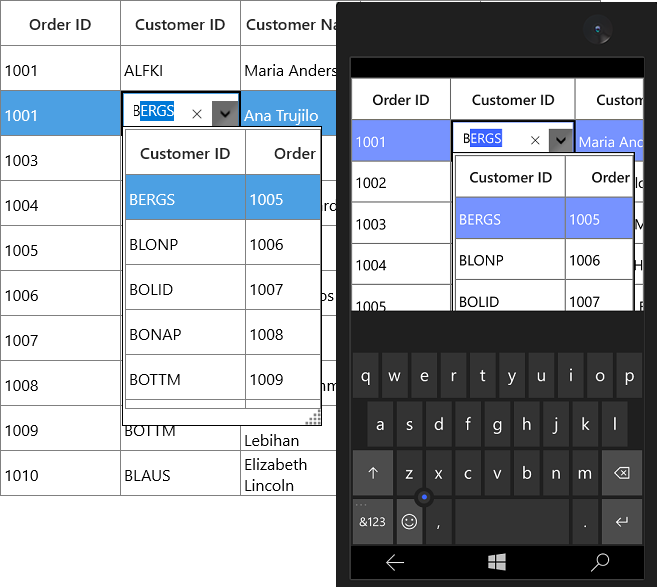Click Order header inside desktop dropdown
The image size is (657, 587).
[283, 153]
